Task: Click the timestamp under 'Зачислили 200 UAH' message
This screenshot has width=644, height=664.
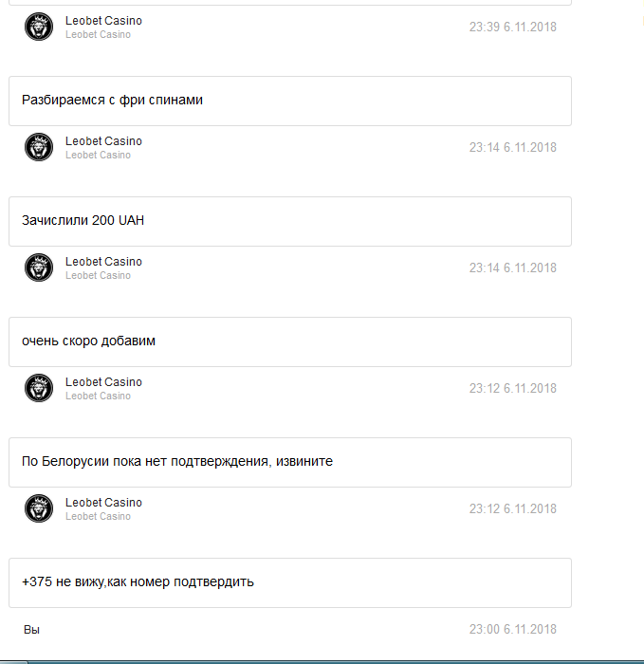Action: click(x=512, y=267)
